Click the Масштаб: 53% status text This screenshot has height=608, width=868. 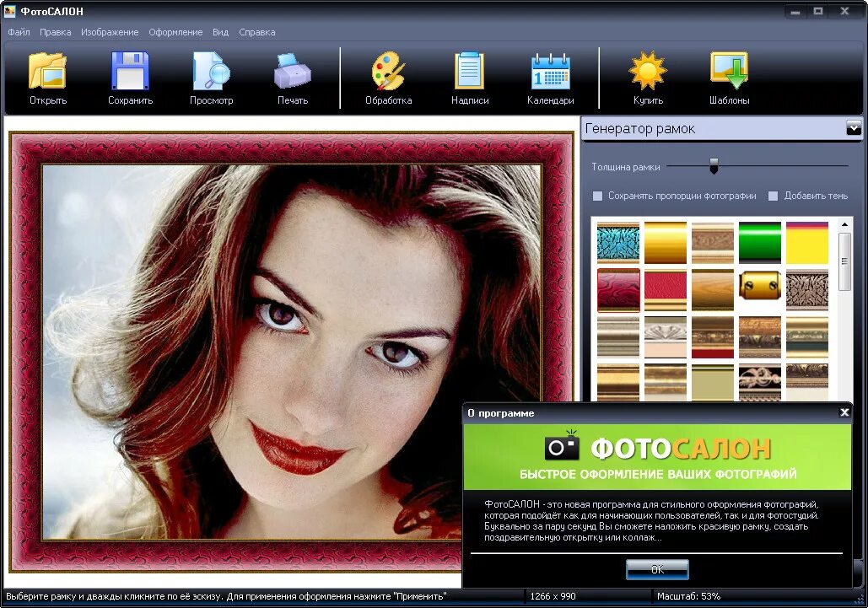[x=688, y=596]
